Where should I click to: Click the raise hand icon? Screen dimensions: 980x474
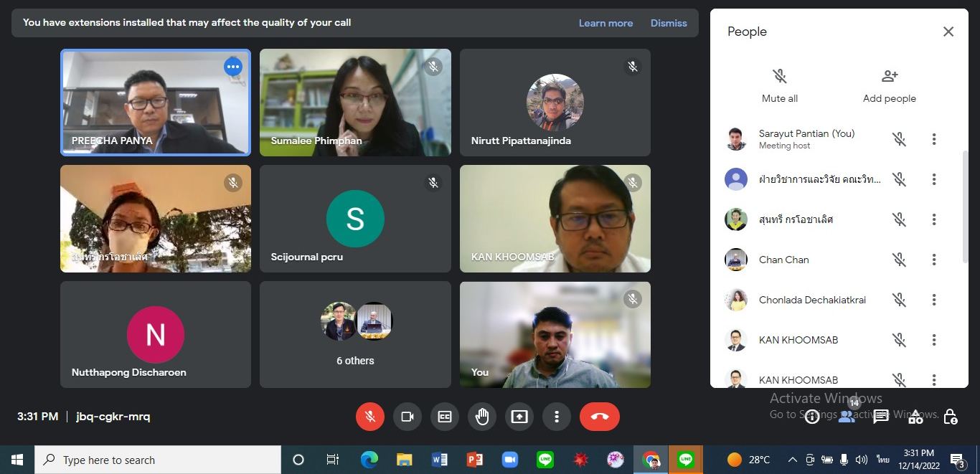[482, 417]
